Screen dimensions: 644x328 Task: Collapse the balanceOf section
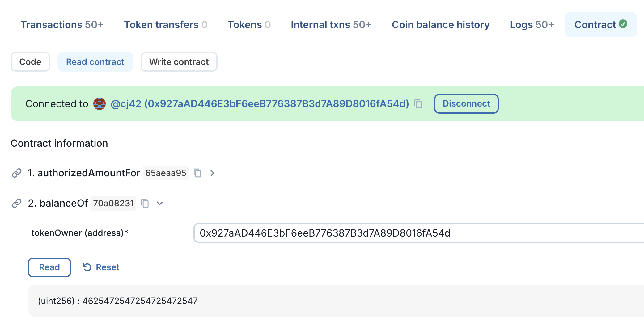pos(160,203)
